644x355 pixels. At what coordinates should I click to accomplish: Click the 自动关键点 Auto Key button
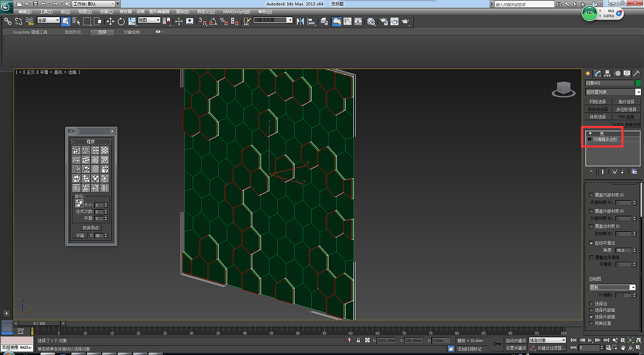[x=516, y=340]
